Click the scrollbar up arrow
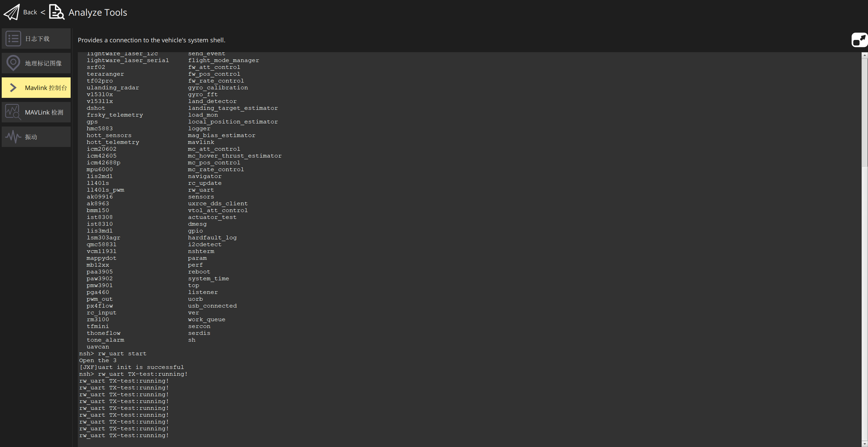868x447 pixels. [865, 55]
